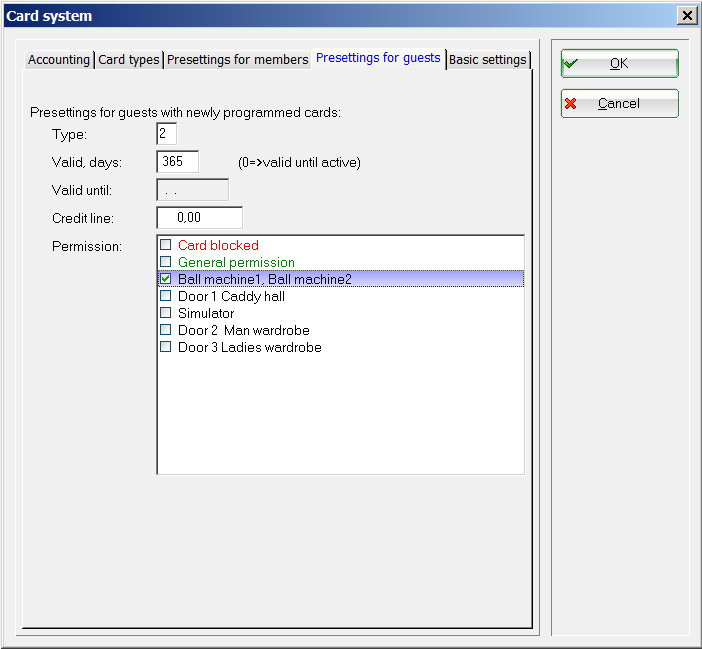Viewport: 702px width, 649px height.
Task: Select the 'General permission' row text
Action: [236, 262]
